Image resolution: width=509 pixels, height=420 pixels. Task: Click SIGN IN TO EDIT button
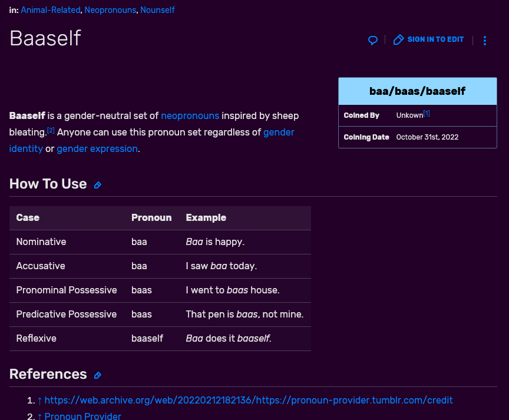428,39
